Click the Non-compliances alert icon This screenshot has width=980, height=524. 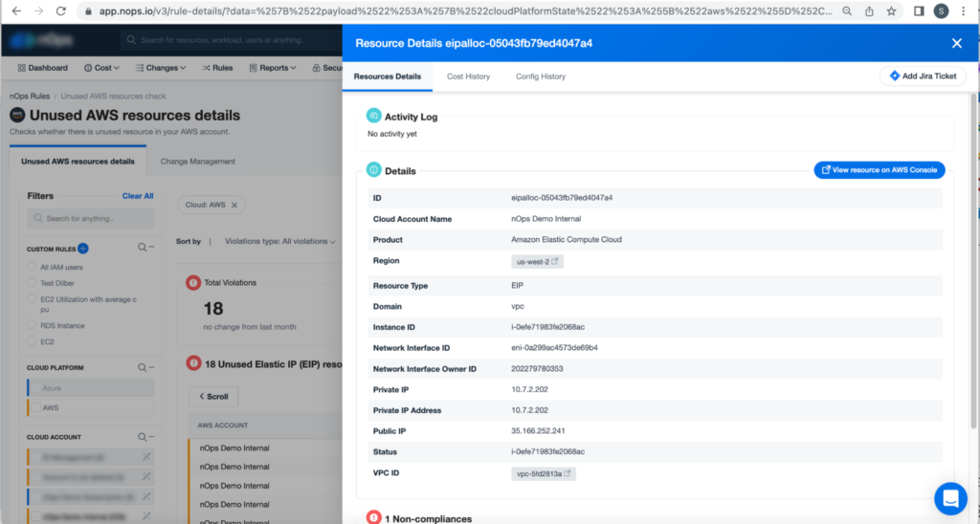[x=374, y=517]
